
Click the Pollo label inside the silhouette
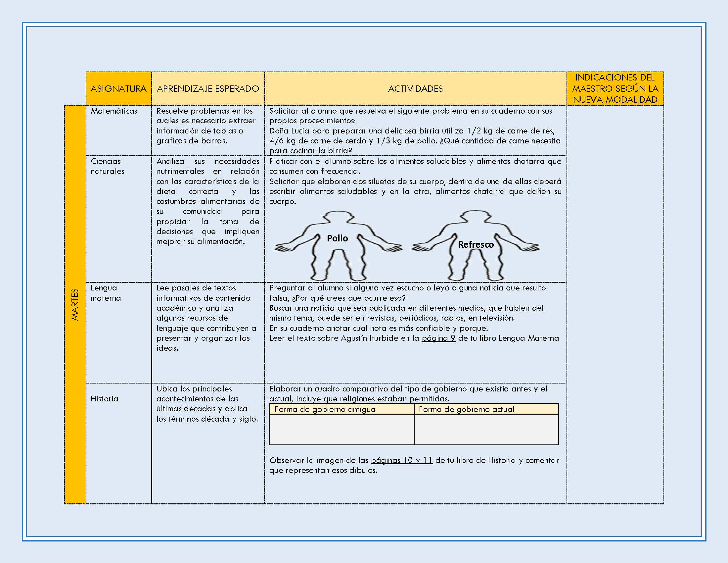[337, 238]
